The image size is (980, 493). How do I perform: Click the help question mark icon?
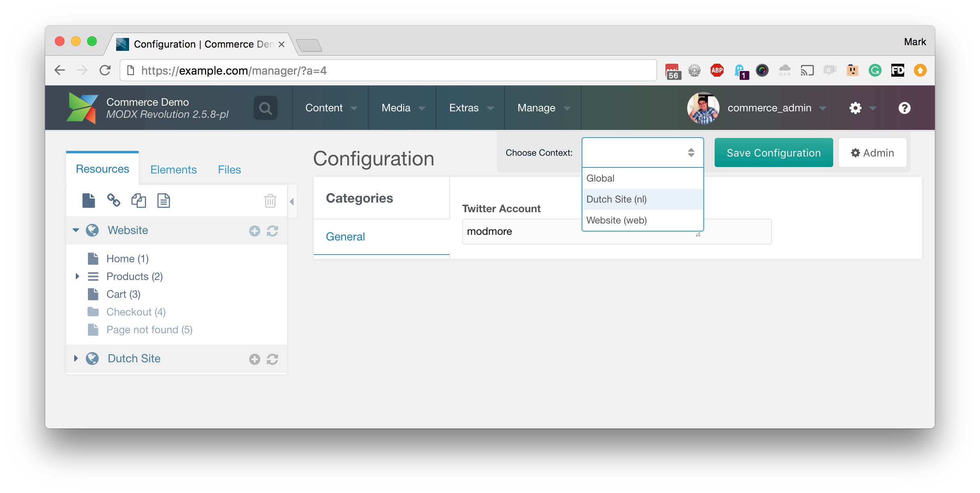click(904, 108)
